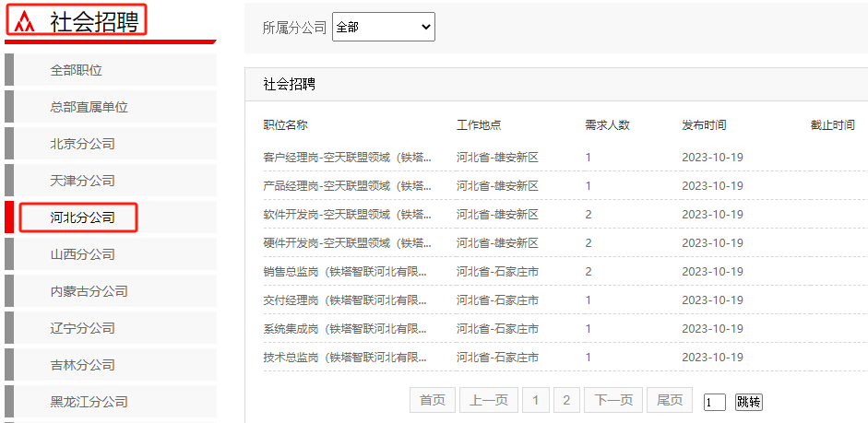This screenshot has height=423, width=868.
Task: Click 河北省-雄安新区 in the 硬件开发岗 row
Action: point(498,243)
